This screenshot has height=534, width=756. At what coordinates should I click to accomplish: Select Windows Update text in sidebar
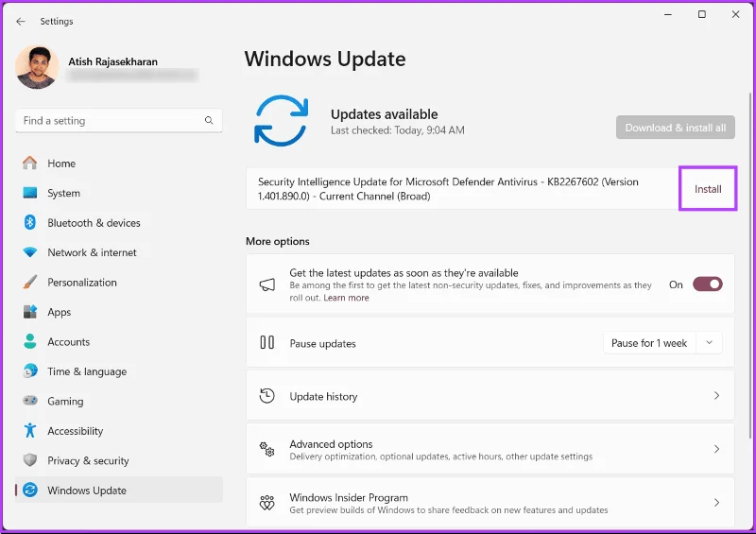click(87, 491)
